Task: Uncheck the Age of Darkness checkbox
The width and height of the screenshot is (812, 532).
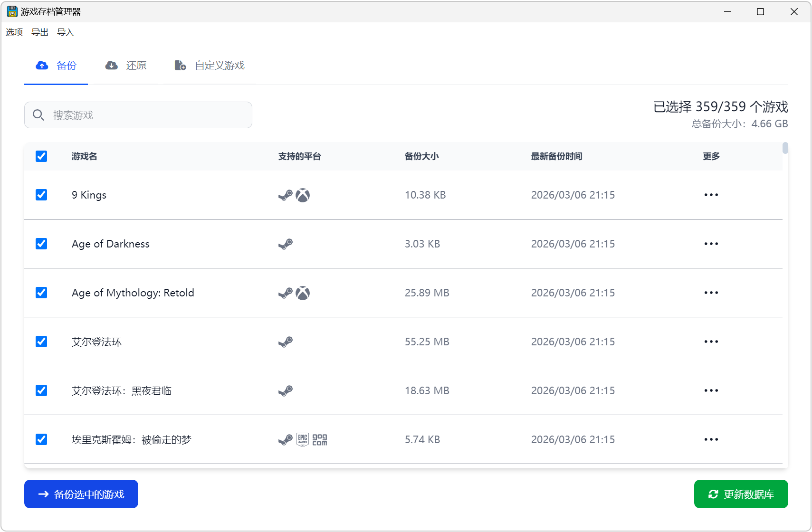Action: 41,244
